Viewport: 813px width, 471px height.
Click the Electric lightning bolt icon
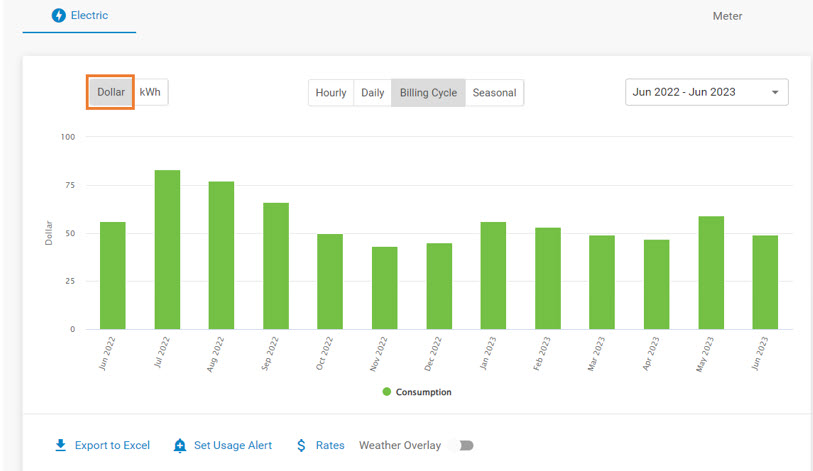tap(58, 16)
